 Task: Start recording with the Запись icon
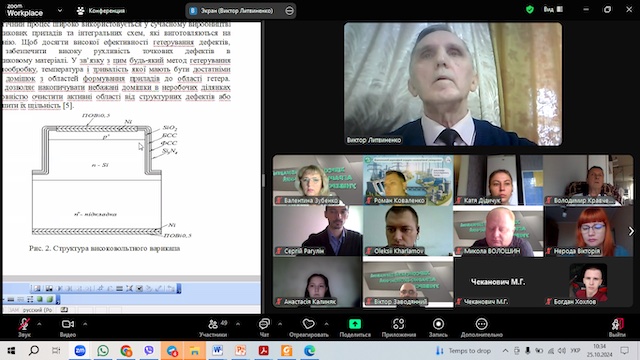(438, 324)
